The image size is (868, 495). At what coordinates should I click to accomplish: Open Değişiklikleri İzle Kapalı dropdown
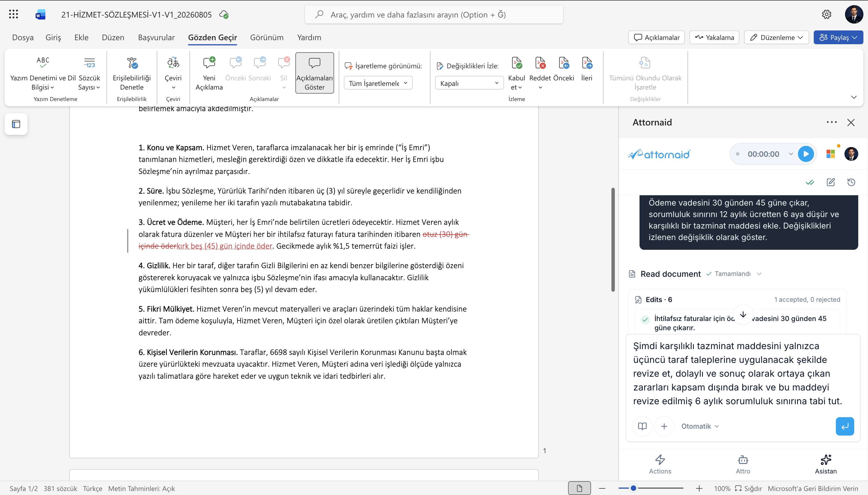point(469,83)
